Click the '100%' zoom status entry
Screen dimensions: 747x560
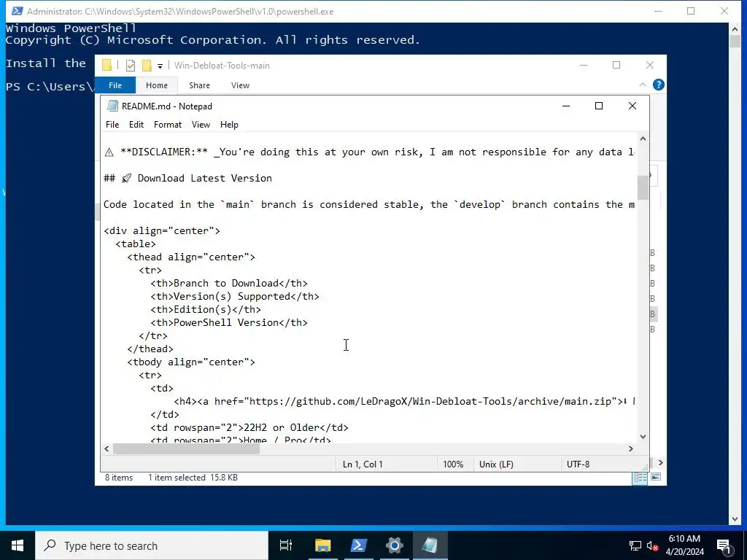[453, 464]
